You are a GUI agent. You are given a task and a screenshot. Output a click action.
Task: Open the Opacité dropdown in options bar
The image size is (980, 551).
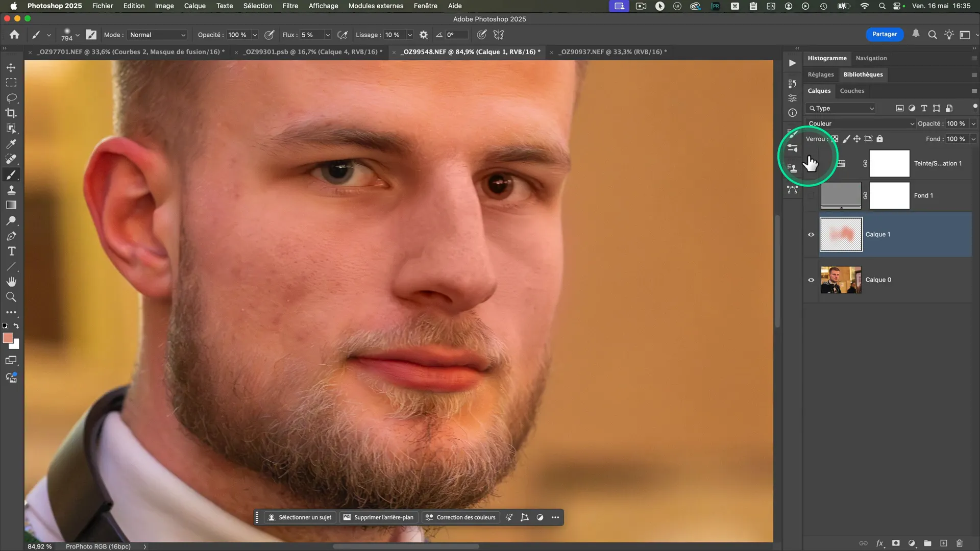(x=255, y=35)
